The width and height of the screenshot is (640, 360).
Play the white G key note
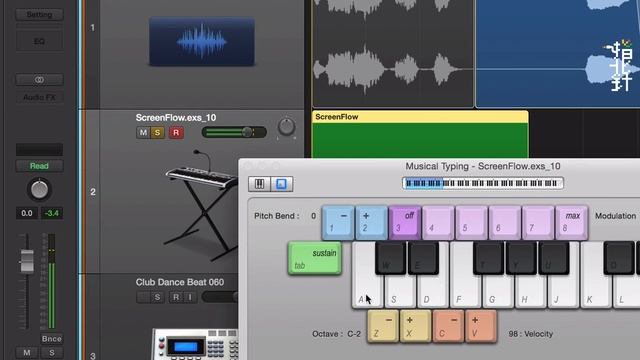tap(498, 292)
